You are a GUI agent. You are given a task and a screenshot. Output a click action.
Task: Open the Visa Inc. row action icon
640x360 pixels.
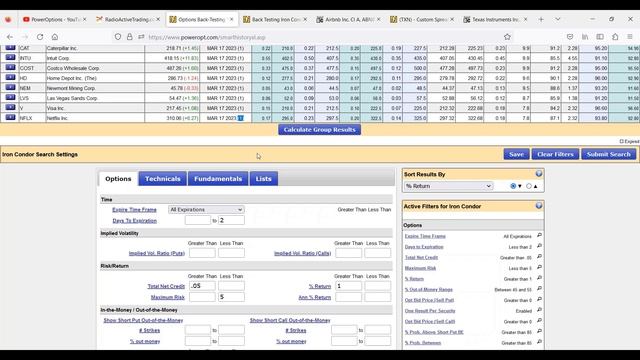(10, 107)
